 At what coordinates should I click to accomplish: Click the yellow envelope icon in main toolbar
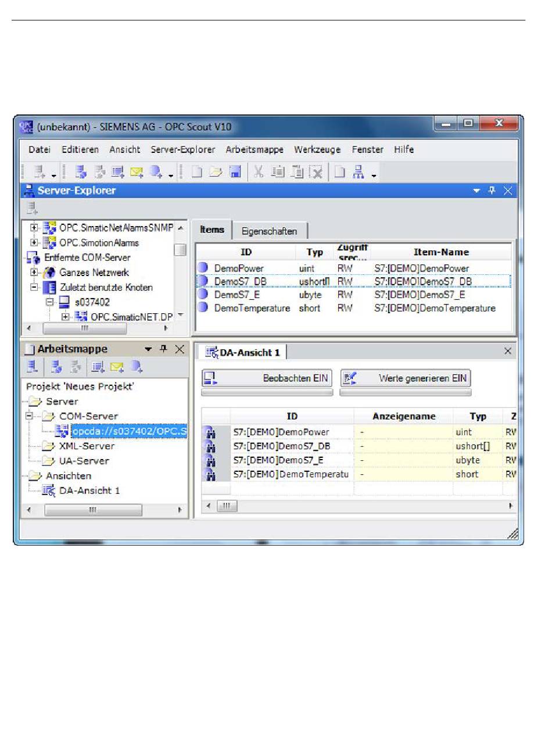136,171
